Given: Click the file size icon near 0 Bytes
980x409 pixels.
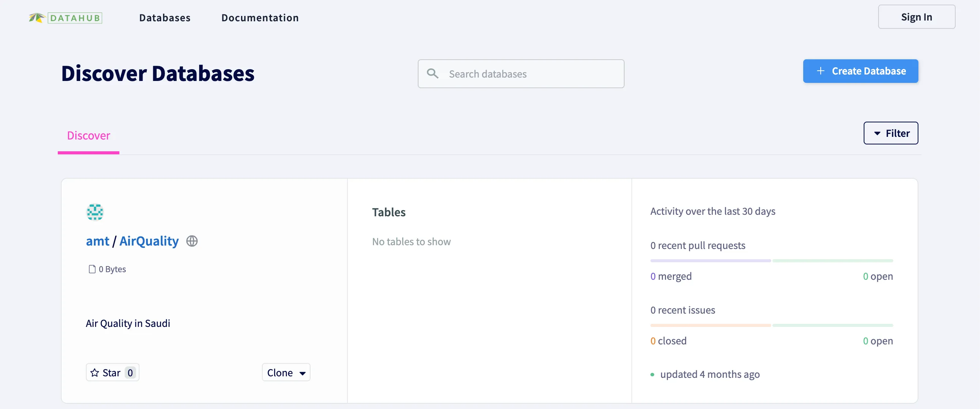Looking at the screenshot, I should click(92, 269).
